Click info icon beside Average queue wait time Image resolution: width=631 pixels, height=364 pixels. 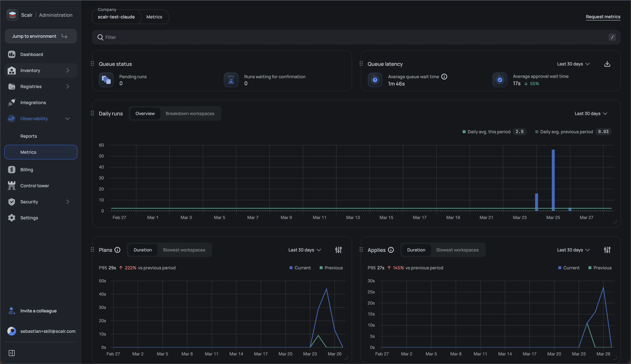pyautogui.click(x=444, y=76)
